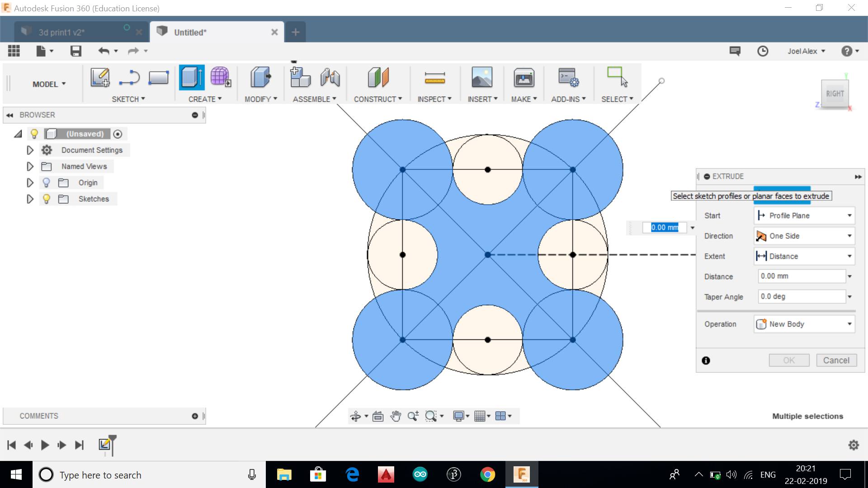Click the Press Pull Modify icon

coord(260,77)
